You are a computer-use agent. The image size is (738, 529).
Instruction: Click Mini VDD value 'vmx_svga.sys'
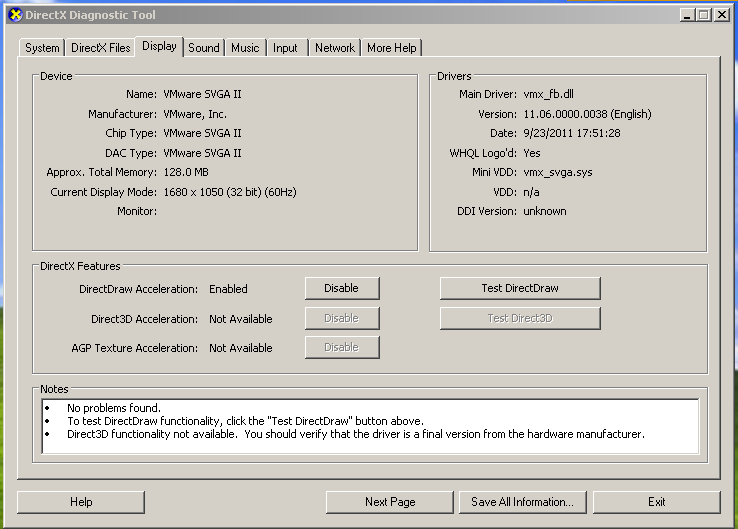[x=558, y=172]
